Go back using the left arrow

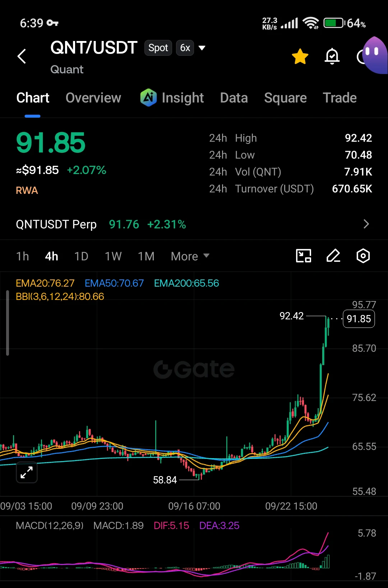pyautogui.click(x=22, y=56)
